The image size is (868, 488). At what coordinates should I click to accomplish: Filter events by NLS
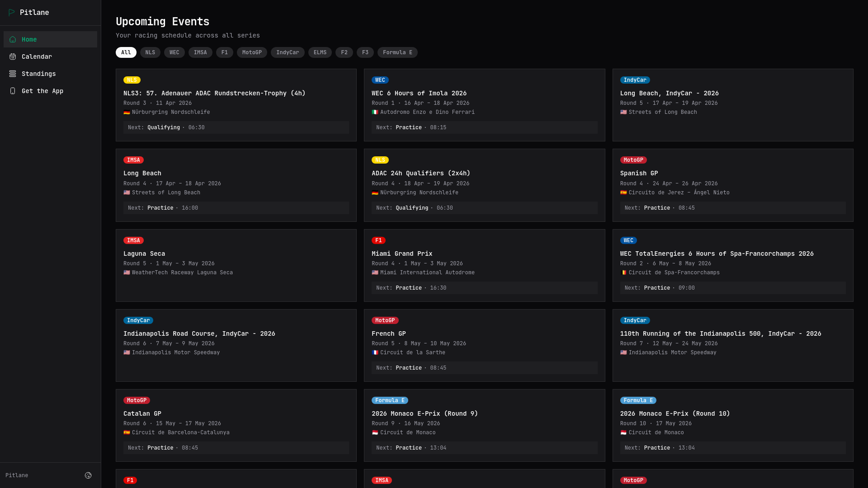pos(150,52)
